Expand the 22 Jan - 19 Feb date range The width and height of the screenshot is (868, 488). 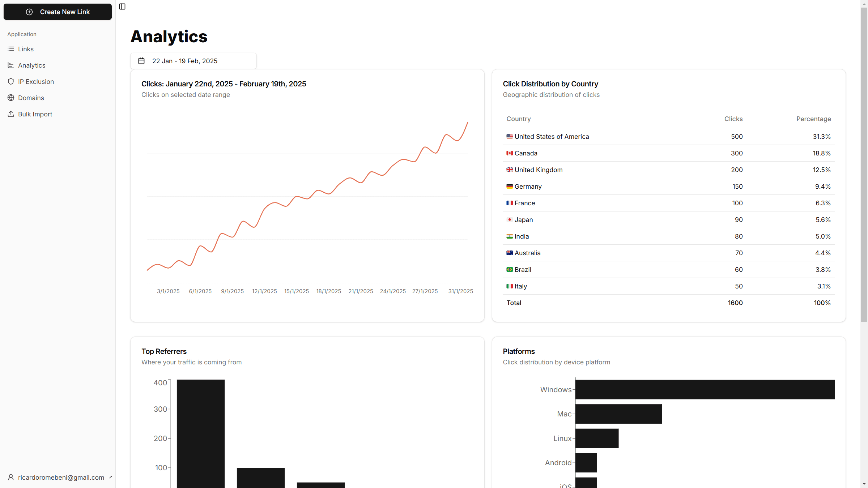pyautogui.click(x=193, y=61)
